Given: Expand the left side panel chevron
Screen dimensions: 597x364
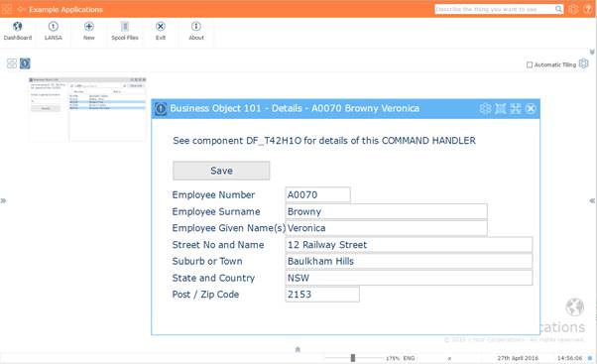Looking at the screenshot, I should tap(3, 200).
